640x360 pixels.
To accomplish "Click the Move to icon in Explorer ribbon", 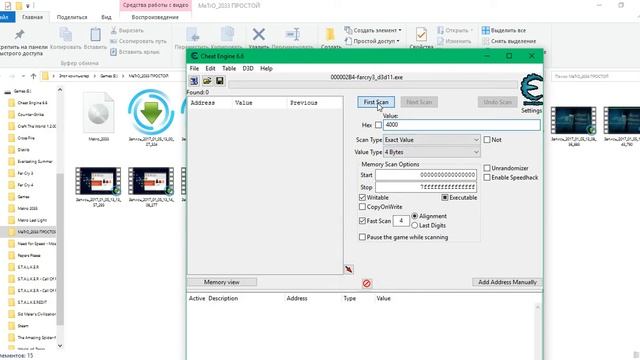I will pyautogui.click(x=193, y=35).
